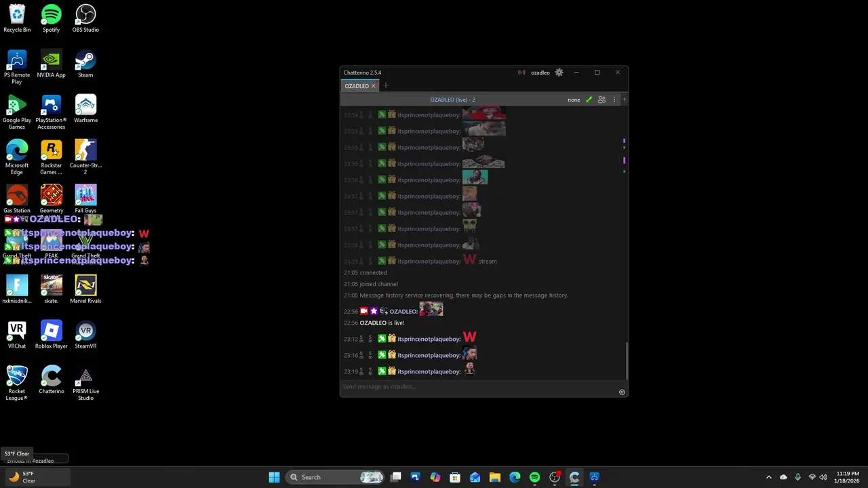868x488 pixels.
Task: Open Warframe desktop shortcut
Action: [85, 109]
